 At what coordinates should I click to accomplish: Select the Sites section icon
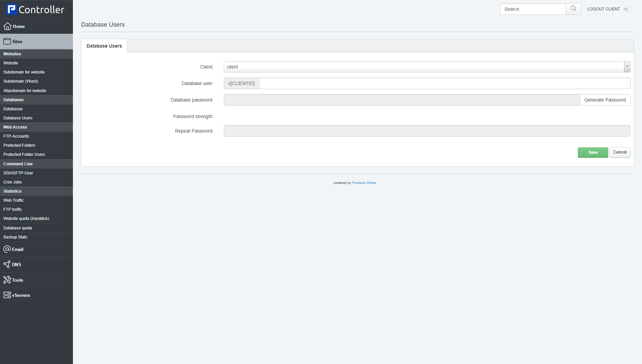tap(7, 41)
